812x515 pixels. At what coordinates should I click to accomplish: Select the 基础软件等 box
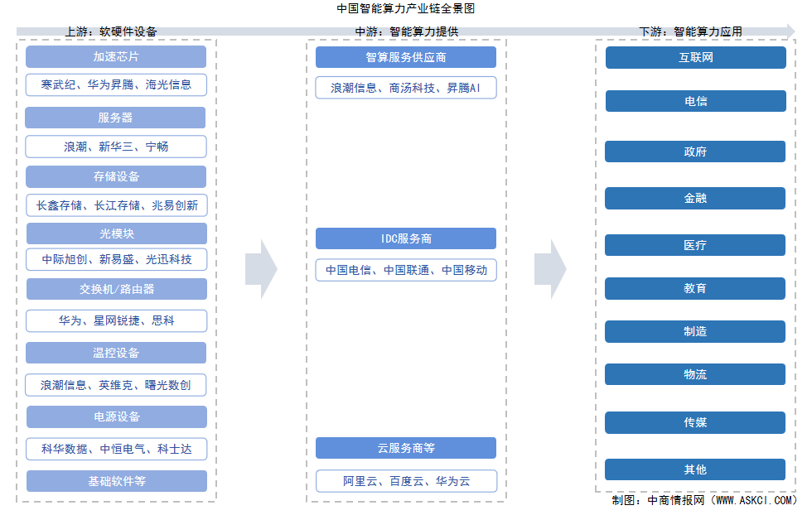pos(116,480)
